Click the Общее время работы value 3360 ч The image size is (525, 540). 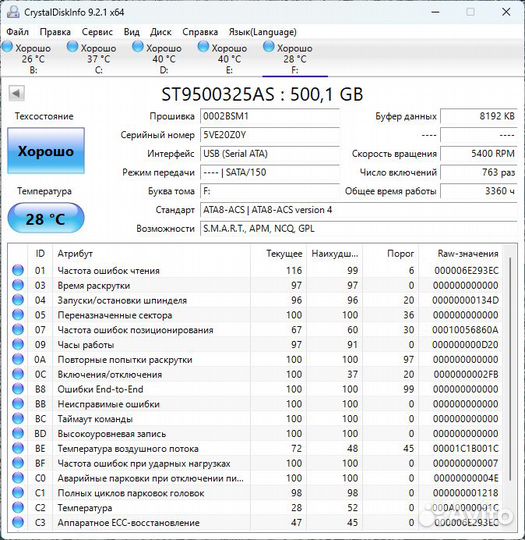coord(479,191)
